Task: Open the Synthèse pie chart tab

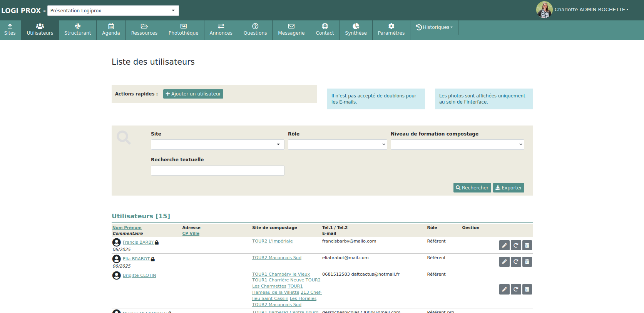Action: click(356, 30)
